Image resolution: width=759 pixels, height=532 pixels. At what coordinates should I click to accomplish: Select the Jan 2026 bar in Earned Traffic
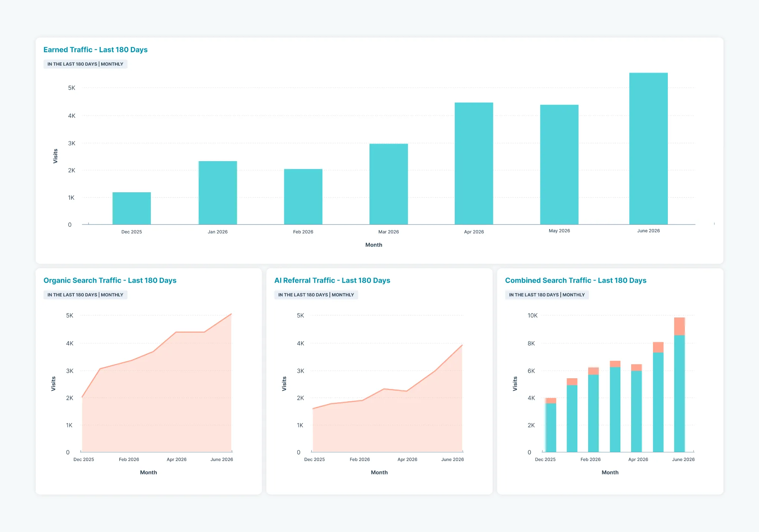click(218, 193)
